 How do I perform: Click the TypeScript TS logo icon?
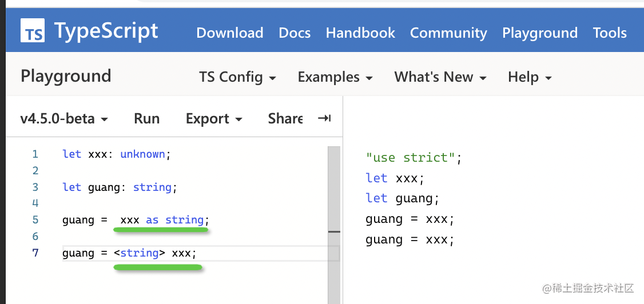pyautogui.click(x=33, y=31)
